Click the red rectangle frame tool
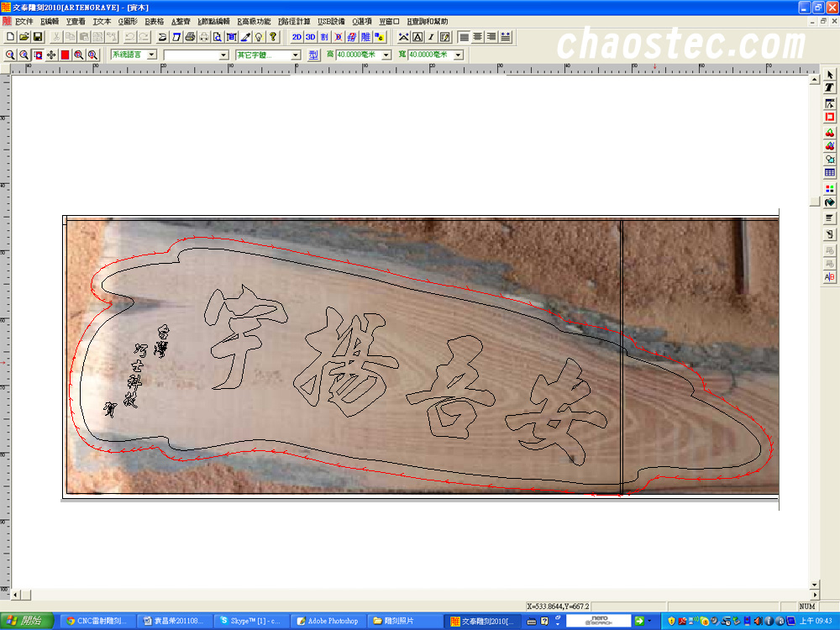Screen dimensions: 840x630 [830, 117]
